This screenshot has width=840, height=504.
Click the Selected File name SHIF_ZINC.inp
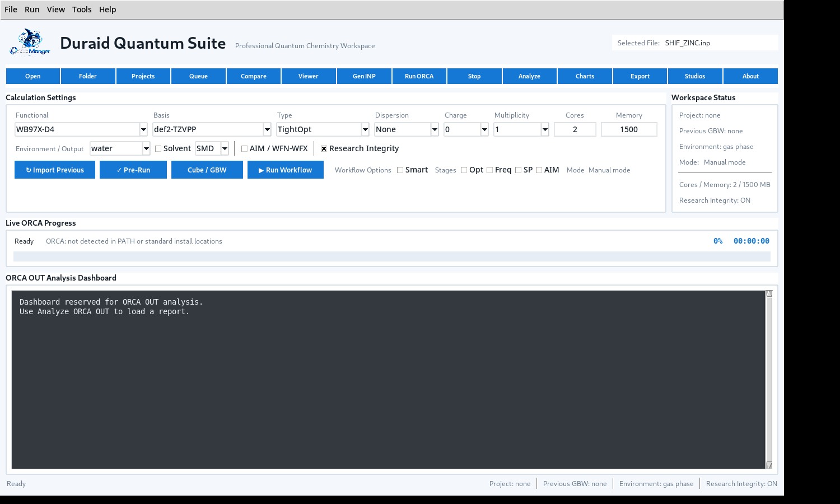click(688, 43)
